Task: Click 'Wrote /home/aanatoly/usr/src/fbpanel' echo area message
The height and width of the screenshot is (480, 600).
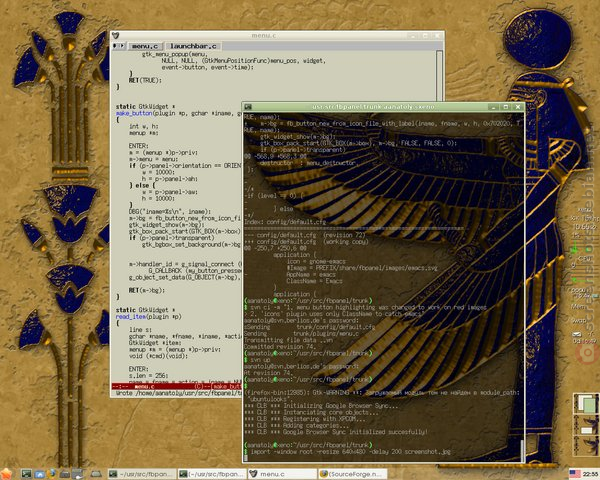Action: pyautogui.click(x=179, y=393)
